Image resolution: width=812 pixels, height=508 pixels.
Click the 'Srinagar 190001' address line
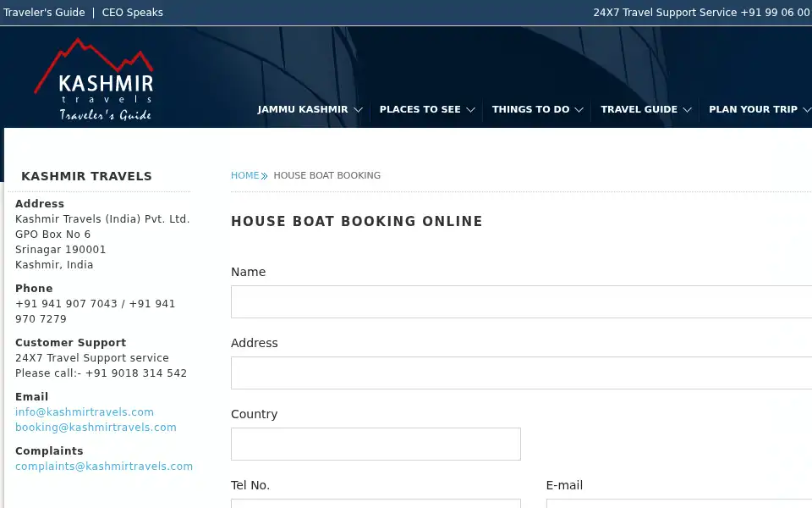61,249
